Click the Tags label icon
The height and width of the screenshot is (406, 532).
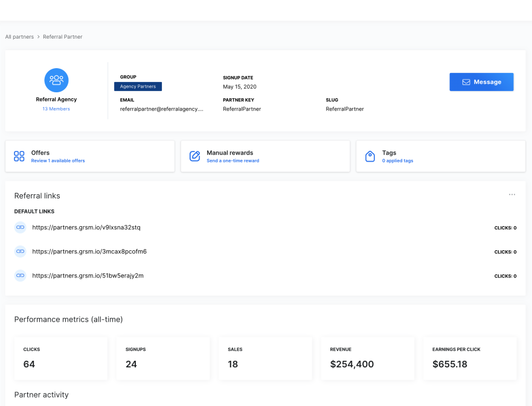(370, 156)
